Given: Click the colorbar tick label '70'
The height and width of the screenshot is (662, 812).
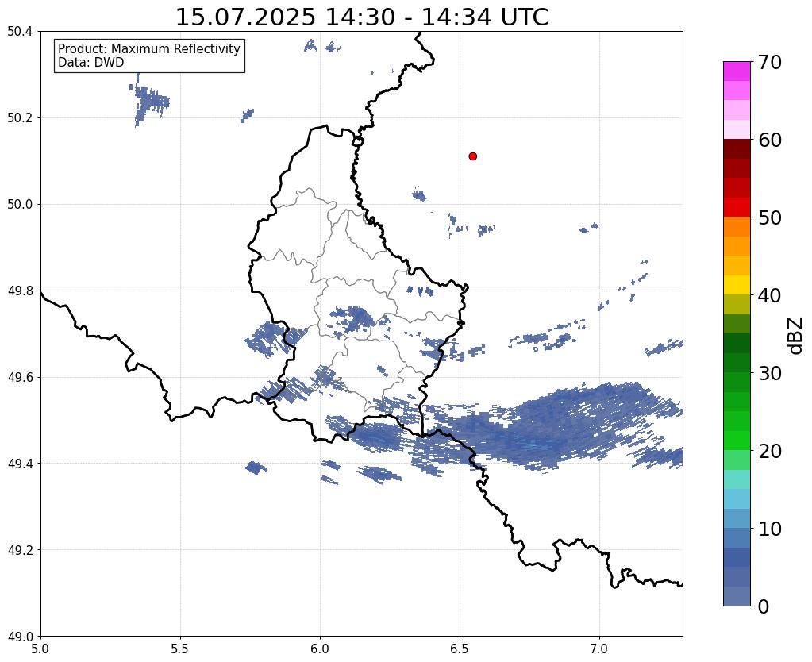Looking at the screenshot, I should [x=770, y=62].
